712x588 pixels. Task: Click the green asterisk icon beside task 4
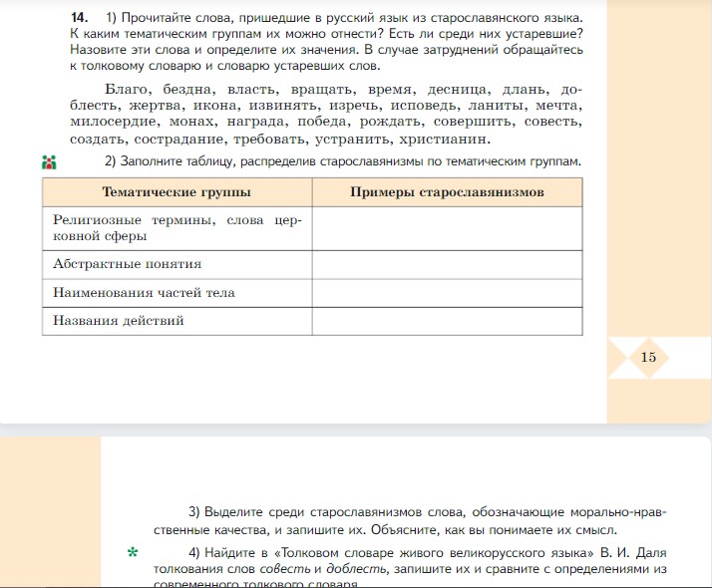tap(133, 552)
